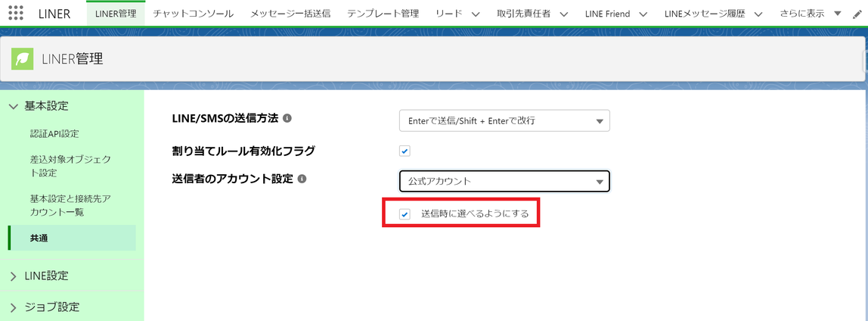868x321 pixels.
Task: Open the LINEメッセージ履歴 tab
Action: [705, 14]
